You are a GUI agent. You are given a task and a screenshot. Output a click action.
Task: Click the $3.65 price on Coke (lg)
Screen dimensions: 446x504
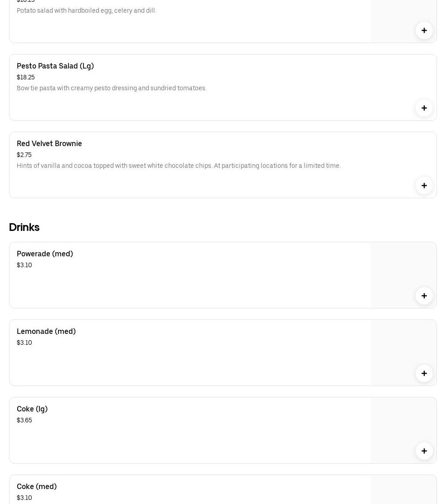click(24, 420)
